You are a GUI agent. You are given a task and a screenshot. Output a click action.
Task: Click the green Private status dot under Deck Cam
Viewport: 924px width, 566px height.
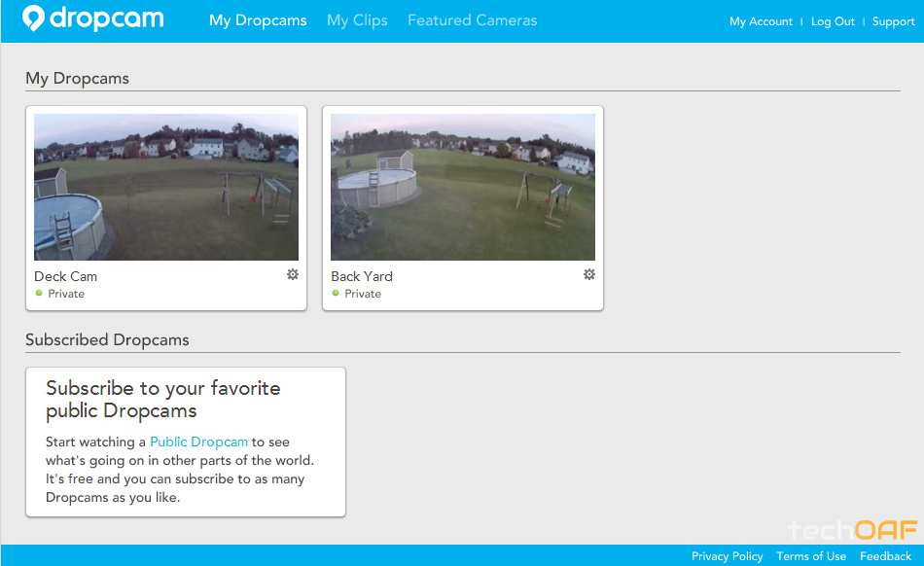40,293
